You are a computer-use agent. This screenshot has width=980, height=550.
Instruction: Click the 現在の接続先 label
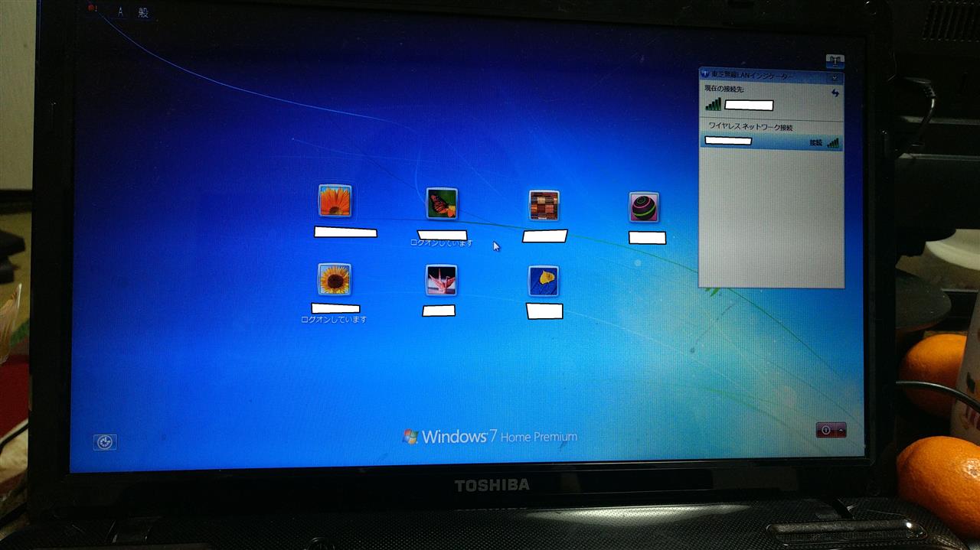coord(724,89)
